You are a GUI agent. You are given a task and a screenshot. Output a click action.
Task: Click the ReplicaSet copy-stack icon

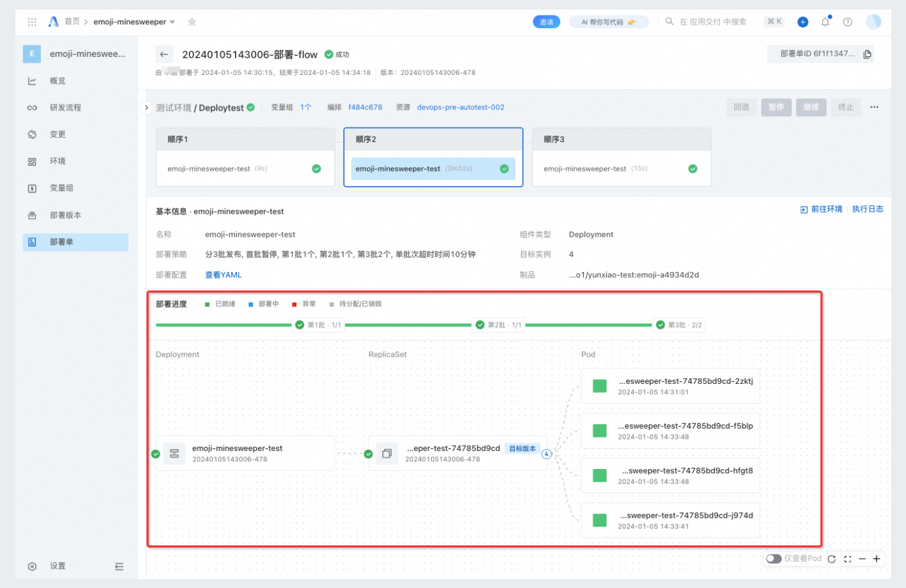click(x=387, y=454)
